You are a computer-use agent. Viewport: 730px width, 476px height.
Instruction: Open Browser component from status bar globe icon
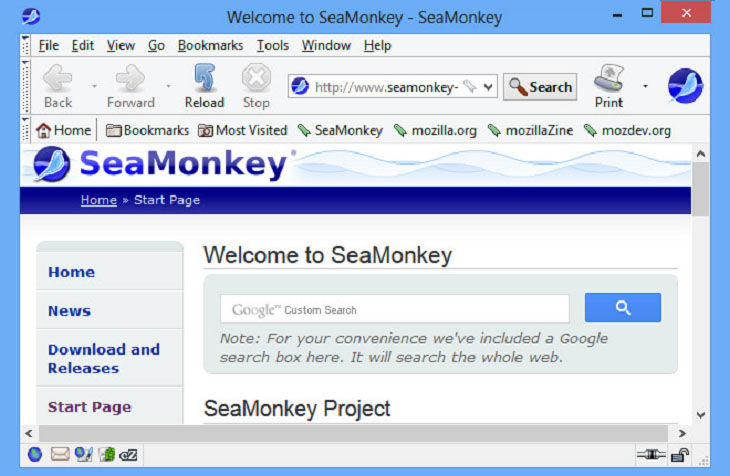tap(35, 454)
